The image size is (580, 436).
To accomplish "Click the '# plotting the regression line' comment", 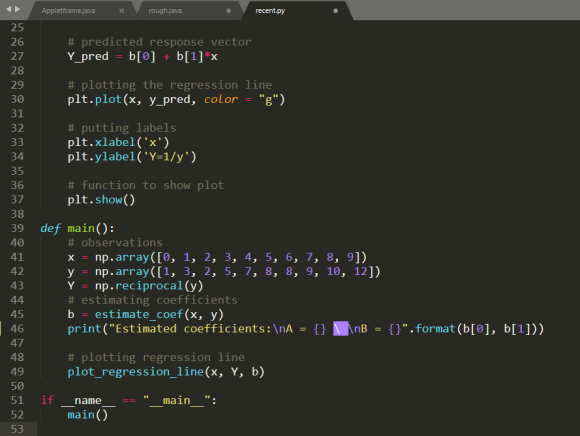I will coord(170,85).
